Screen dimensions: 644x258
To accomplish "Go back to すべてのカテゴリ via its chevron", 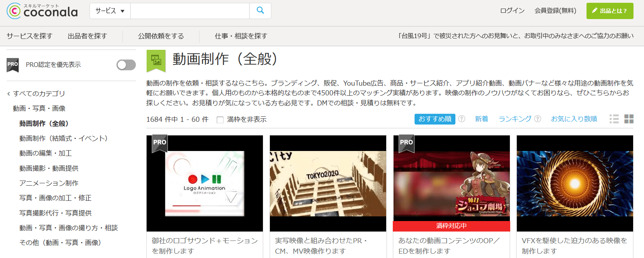I will (x=9, y=94).
